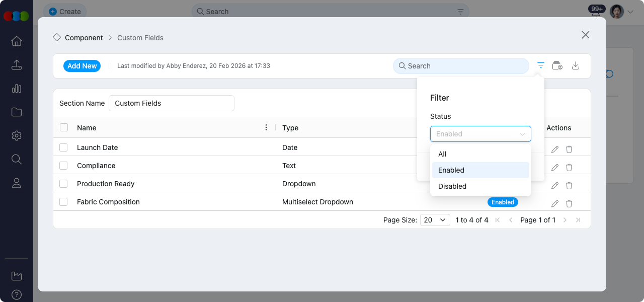Check the Launch Date row checkbox
The image size is (644, 302).
tap(63, 147)
